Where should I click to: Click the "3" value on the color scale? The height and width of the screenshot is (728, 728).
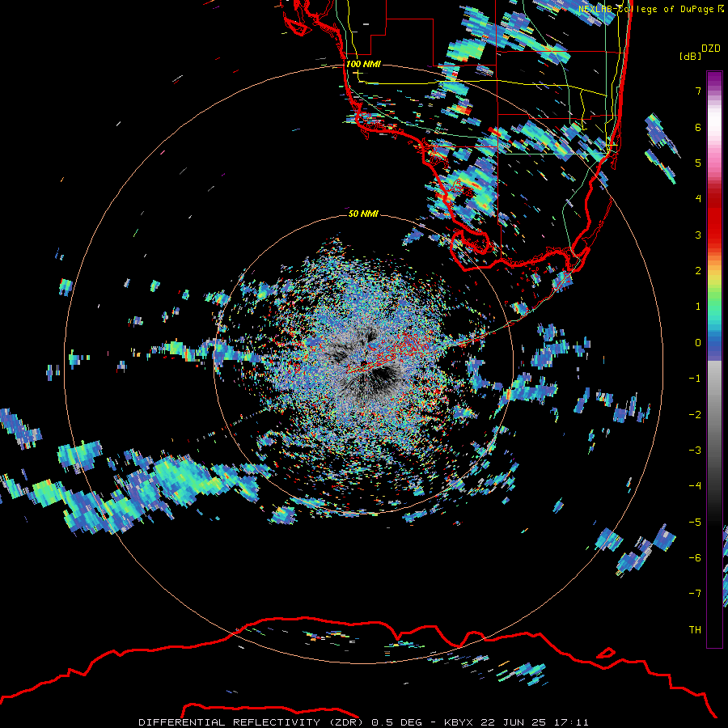pyautogui.click(x=698, y=235)
